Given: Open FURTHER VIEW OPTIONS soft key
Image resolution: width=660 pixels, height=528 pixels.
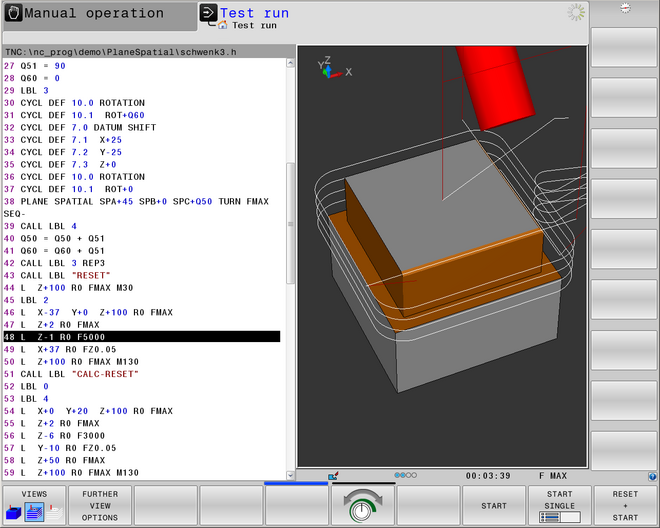Looking at the screenshot, I should [x=100, y=506].
